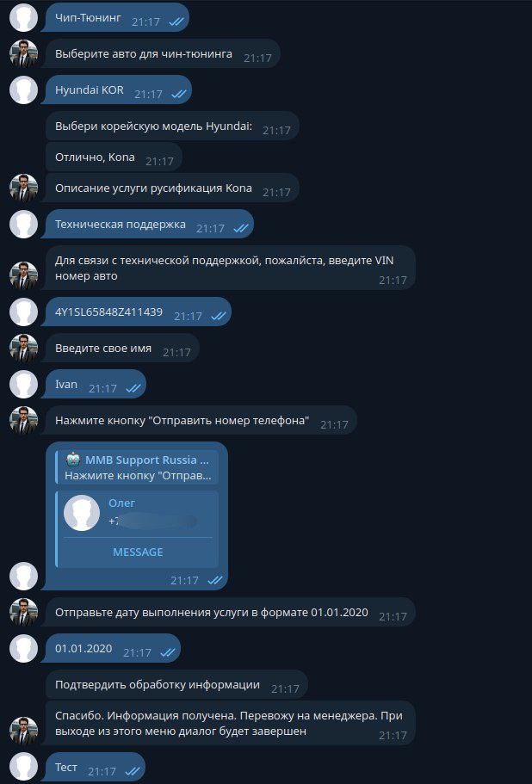The height and width of the screenshot is (784, 532).
Task: Click bot message 'Выбери корейскую модель Hyundai:'
Action: pyautogui.click(x=172, y=126)
